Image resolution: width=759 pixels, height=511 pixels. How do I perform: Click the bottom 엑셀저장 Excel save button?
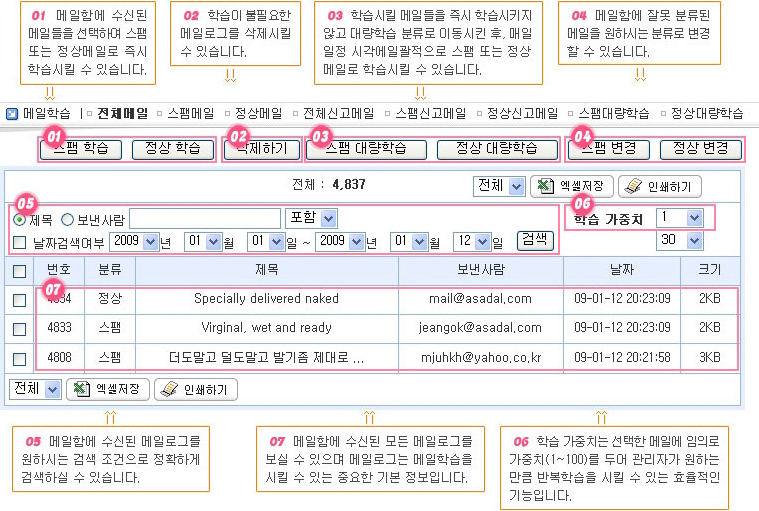(108, 389)
